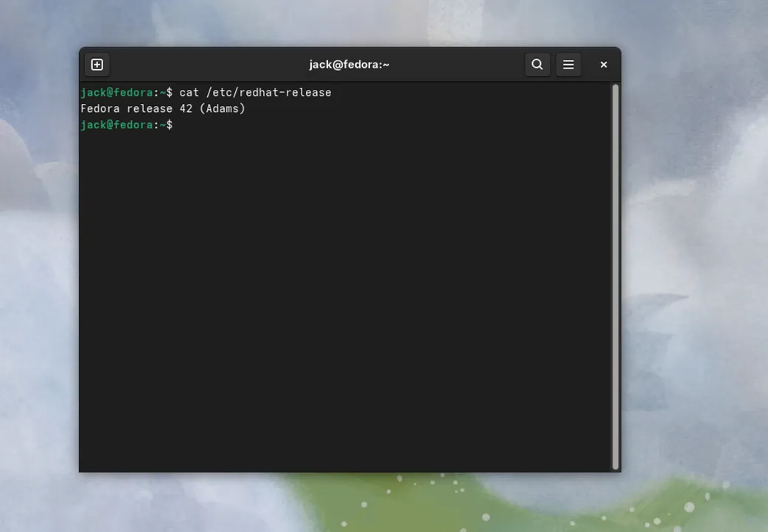The height and width of the screenshot is (532, 768).
Task: Open the hamburger main menu
Action: (x=568, y=65)
